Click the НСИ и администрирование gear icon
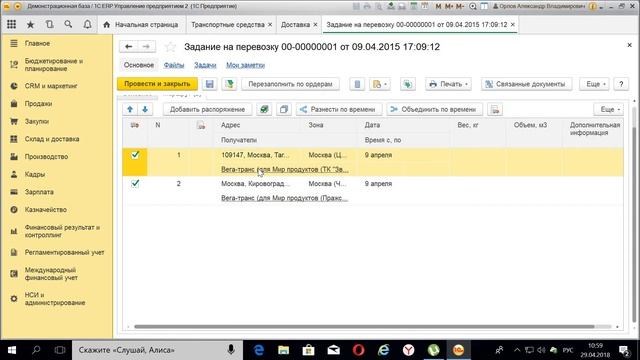 click(x=14, y=299)
